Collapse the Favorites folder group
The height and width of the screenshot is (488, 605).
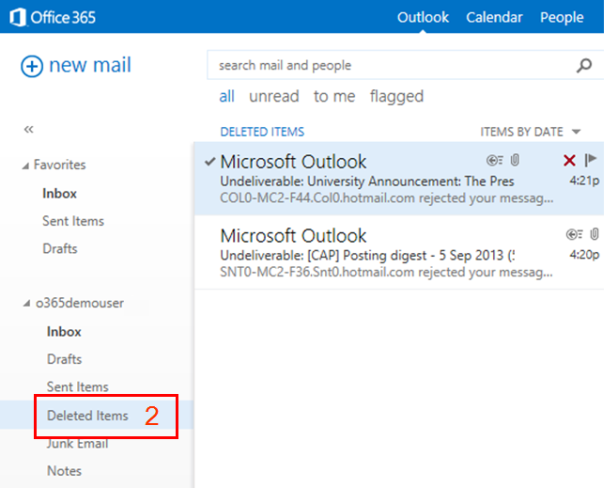point(26,165)
